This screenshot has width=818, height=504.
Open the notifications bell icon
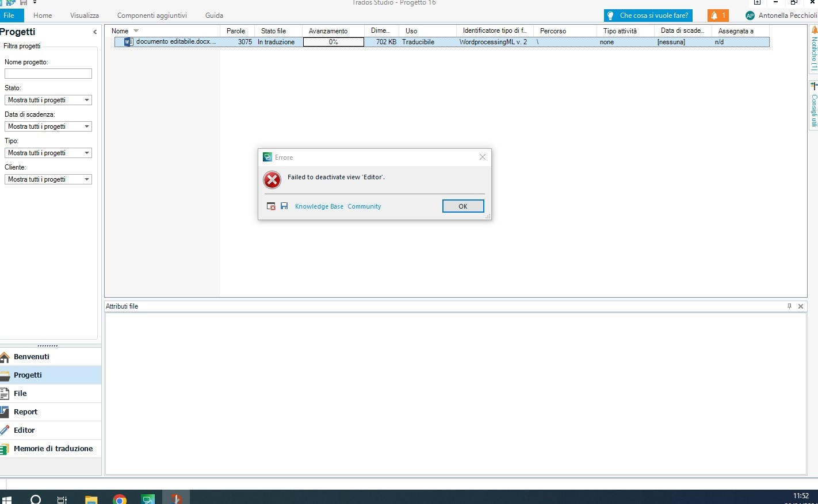tap(714, 16)
